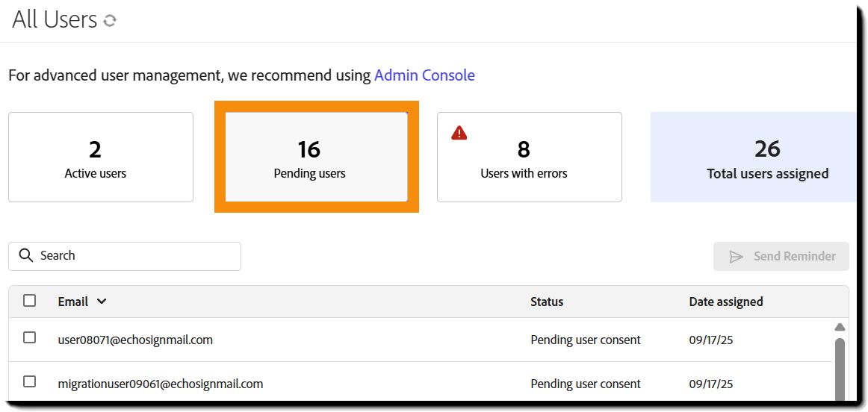This screenshot has width=868, height=412.
Task: Click the Date assigned column header
Action: click(725, 302)
